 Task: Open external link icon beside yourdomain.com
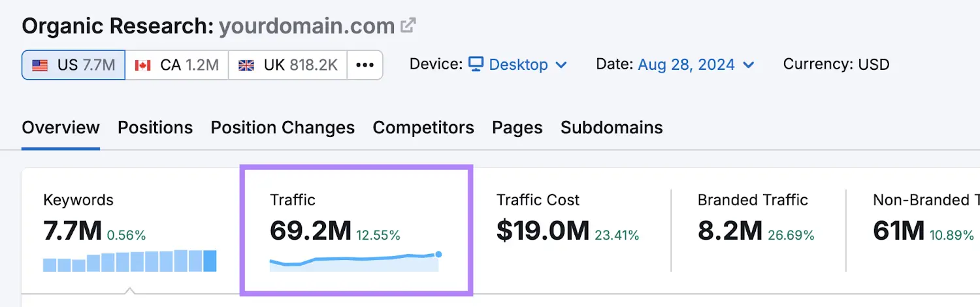pos(408,26)
